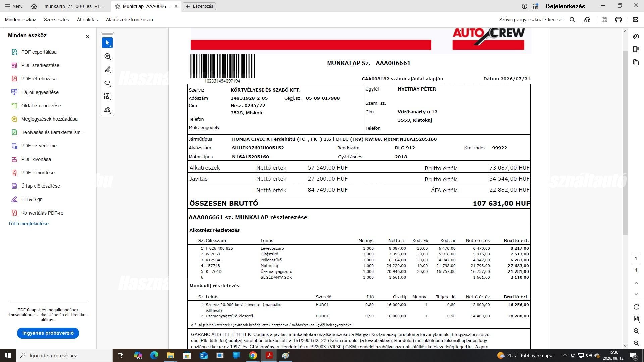
Task: Switch to Átalakítás tab
Action: coord(88,20)
